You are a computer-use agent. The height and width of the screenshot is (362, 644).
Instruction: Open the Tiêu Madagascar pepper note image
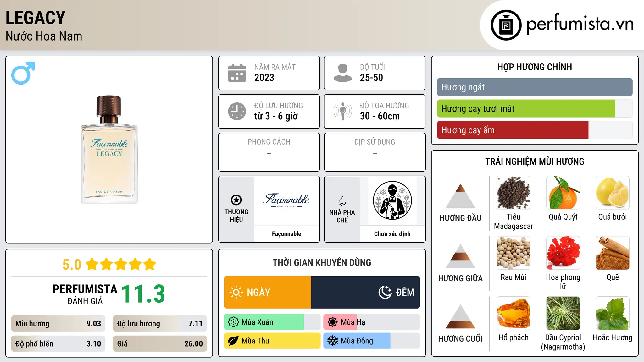[514, 193]
